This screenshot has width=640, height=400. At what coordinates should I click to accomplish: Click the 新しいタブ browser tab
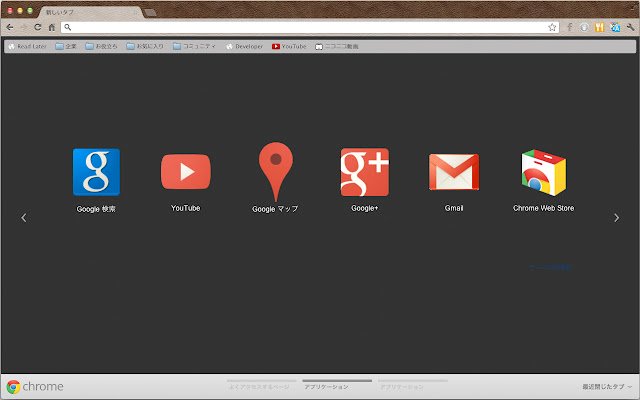tap(91, 12)
